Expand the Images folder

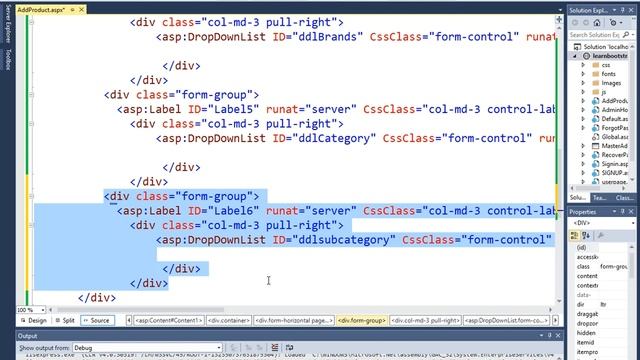pyautogui.click(x=583, y=83)
